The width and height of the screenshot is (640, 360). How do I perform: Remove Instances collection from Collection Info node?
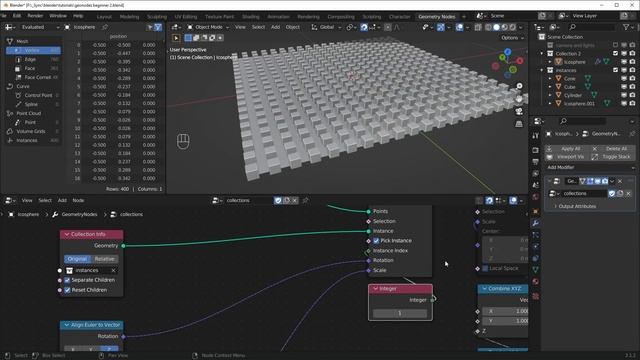[113, 270]
